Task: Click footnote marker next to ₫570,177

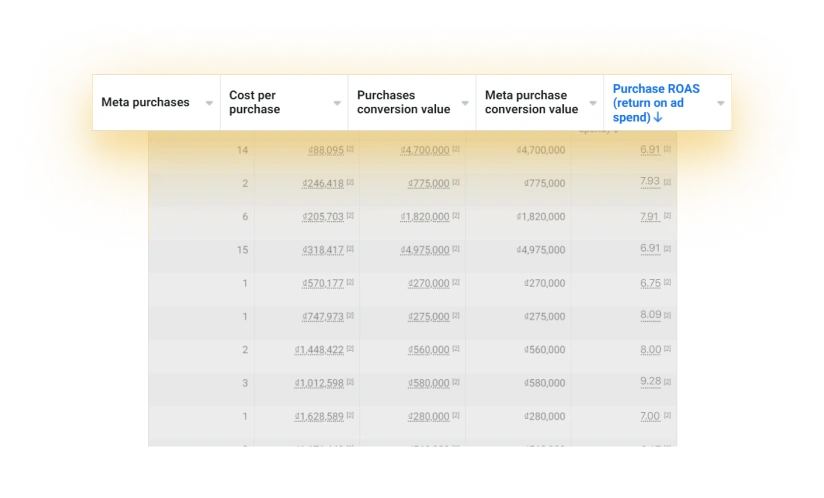Action: click(x=350, y=282)
